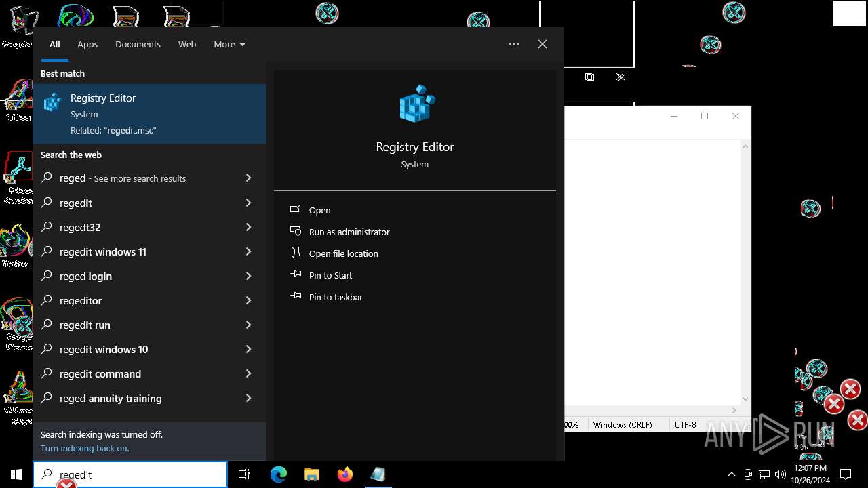
Task: Click the network tray icon
Action: point(764,474)
